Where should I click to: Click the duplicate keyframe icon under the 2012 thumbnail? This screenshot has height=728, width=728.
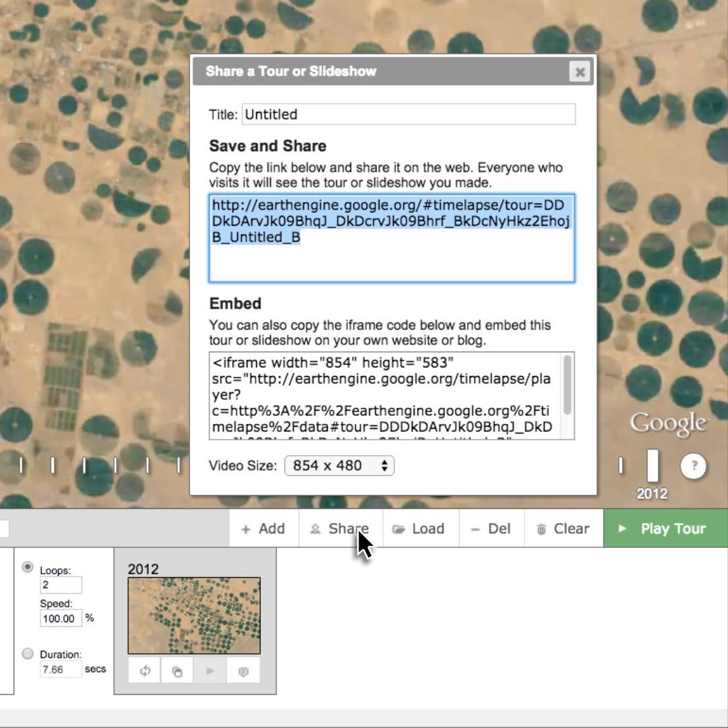[177, 671]
